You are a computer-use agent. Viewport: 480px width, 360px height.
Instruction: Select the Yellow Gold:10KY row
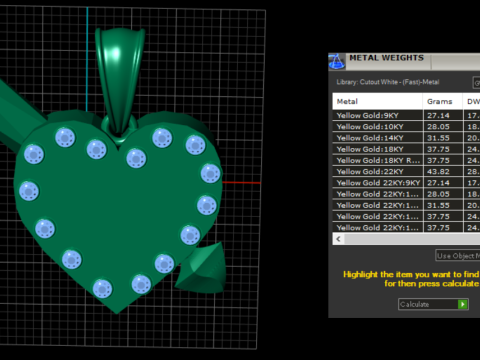click(406, 127)
